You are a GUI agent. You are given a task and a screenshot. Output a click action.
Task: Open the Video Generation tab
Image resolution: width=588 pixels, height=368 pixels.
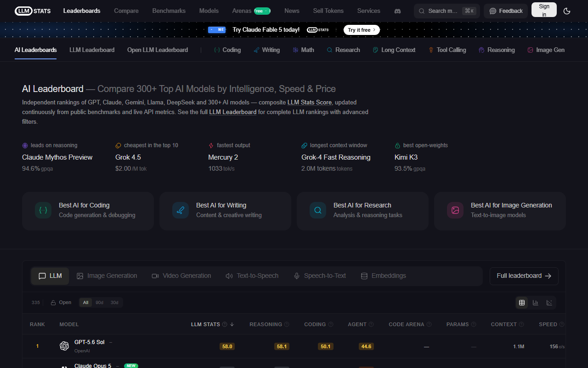[x=181, y=276]
